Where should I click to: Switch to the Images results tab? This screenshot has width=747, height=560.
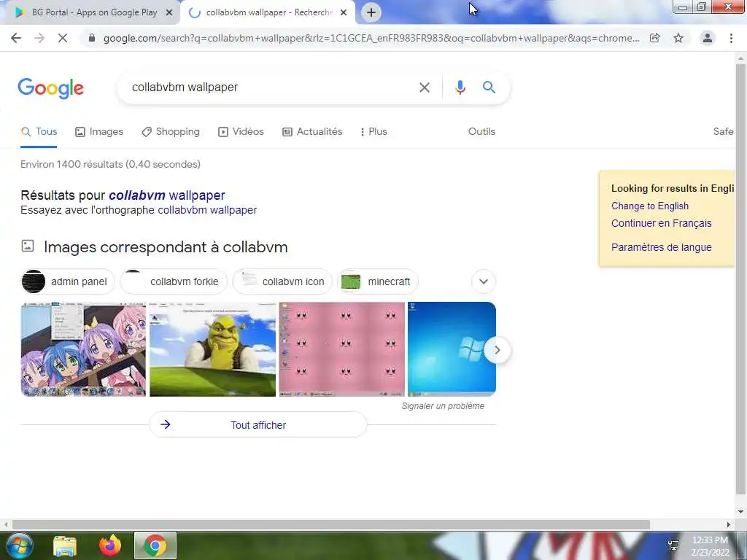coord(99,132)
